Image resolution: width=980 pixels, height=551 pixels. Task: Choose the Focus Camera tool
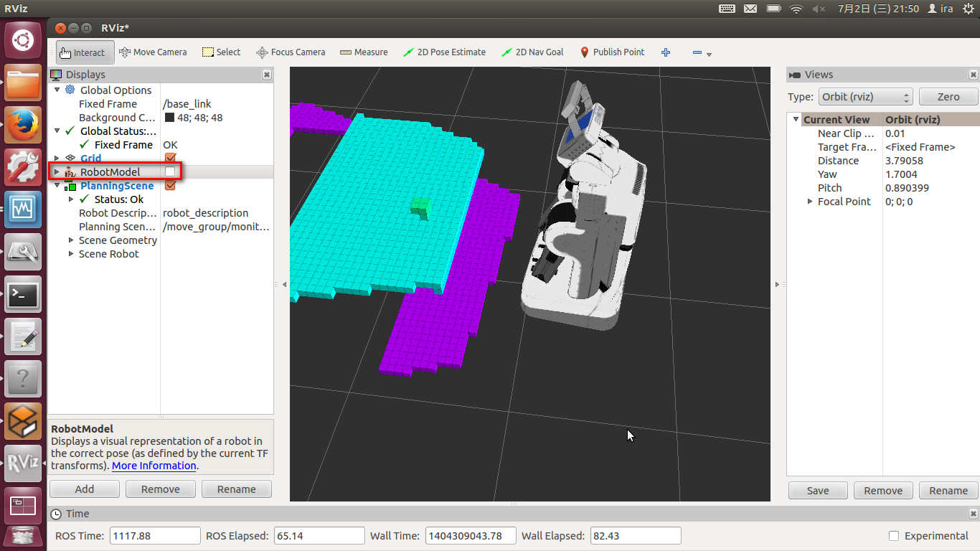[x=291, y=52]
